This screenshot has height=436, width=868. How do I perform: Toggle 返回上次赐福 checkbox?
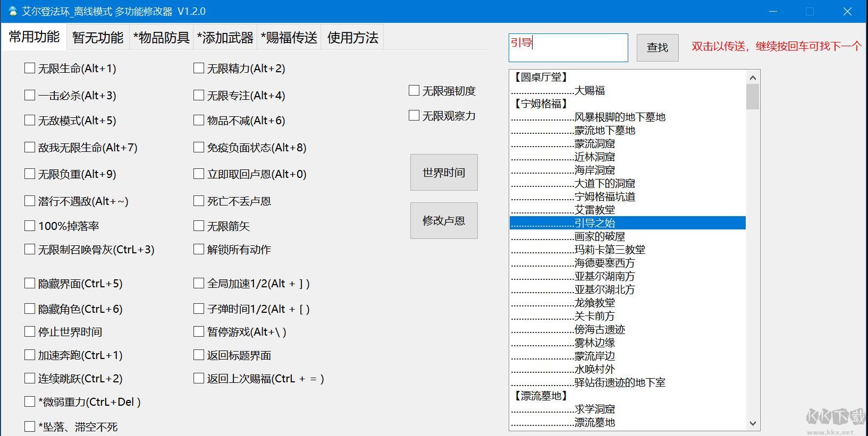(x=199, y=378)
